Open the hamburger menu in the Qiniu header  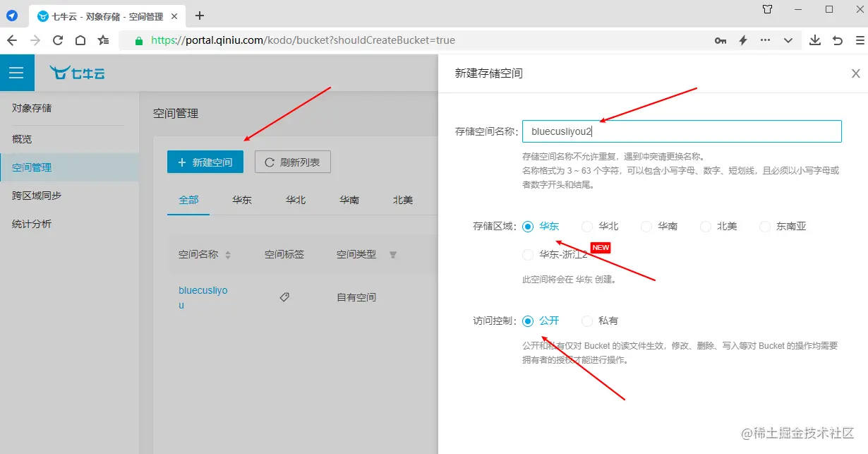17,73
